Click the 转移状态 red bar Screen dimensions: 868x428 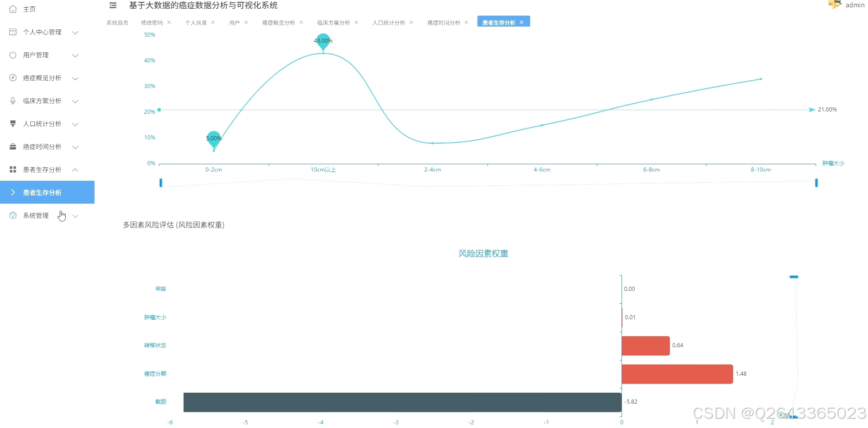645,345
